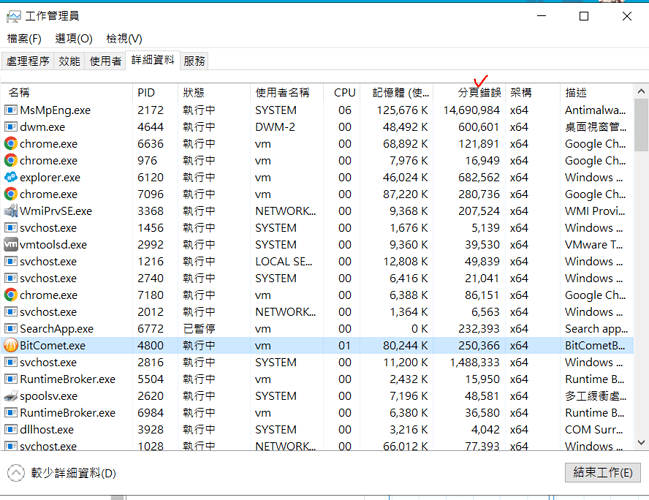
Task: Collapse view with 較少詳細資料 arrow
Action: [17, 472]
